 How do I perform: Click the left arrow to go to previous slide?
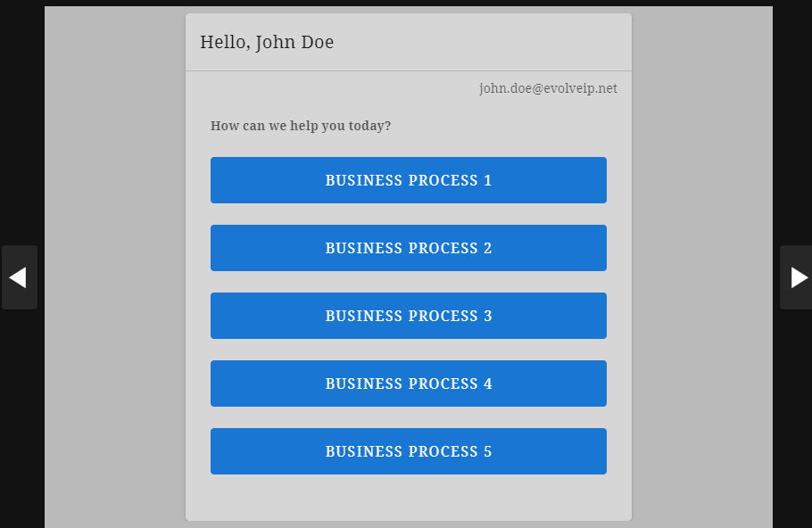coord(19,277)
